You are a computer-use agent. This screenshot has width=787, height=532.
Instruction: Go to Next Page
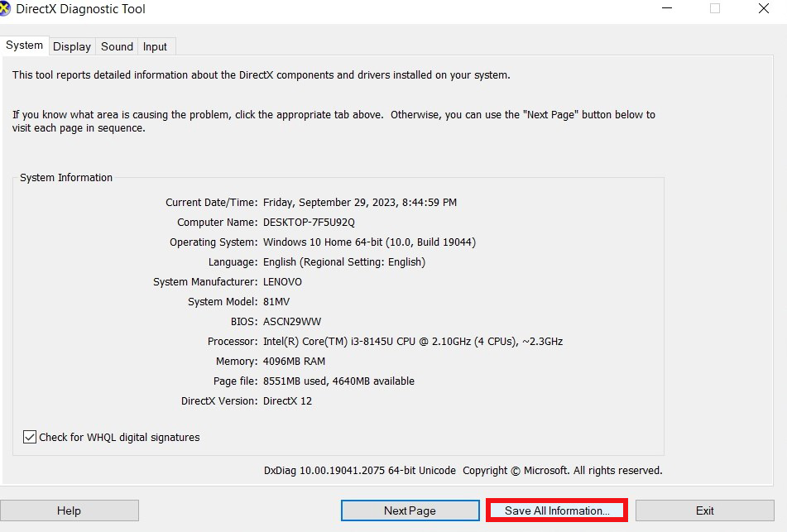410,510
